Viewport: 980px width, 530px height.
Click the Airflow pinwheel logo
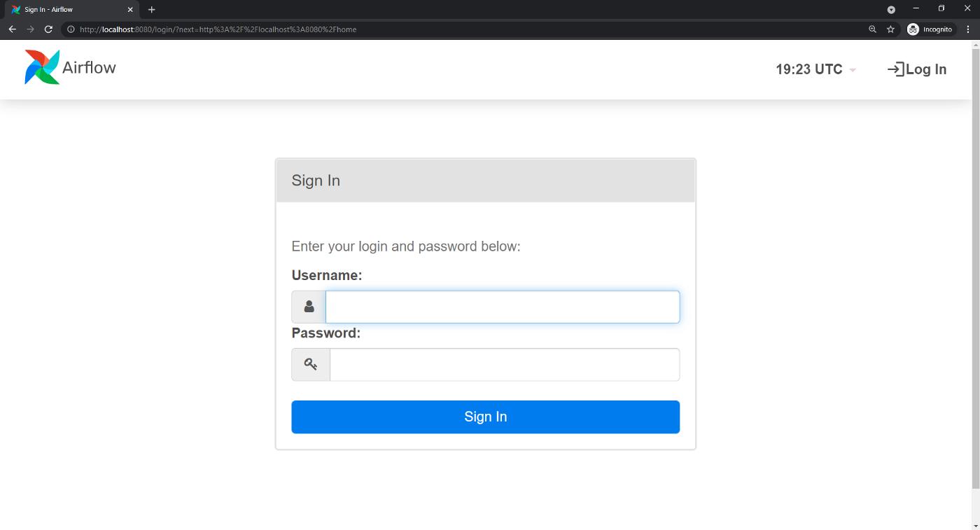(x=42, y=67)
